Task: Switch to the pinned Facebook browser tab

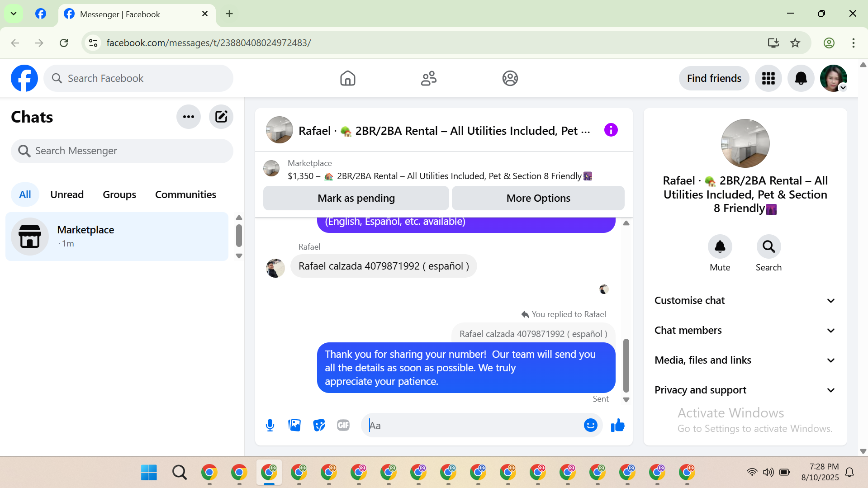Action: pos(41,14)
